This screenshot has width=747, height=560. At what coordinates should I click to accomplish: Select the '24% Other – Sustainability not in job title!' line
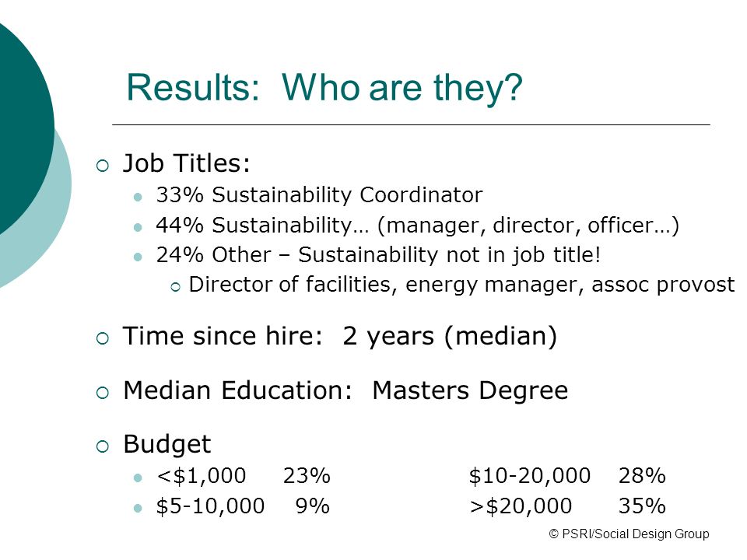[378, 255]
